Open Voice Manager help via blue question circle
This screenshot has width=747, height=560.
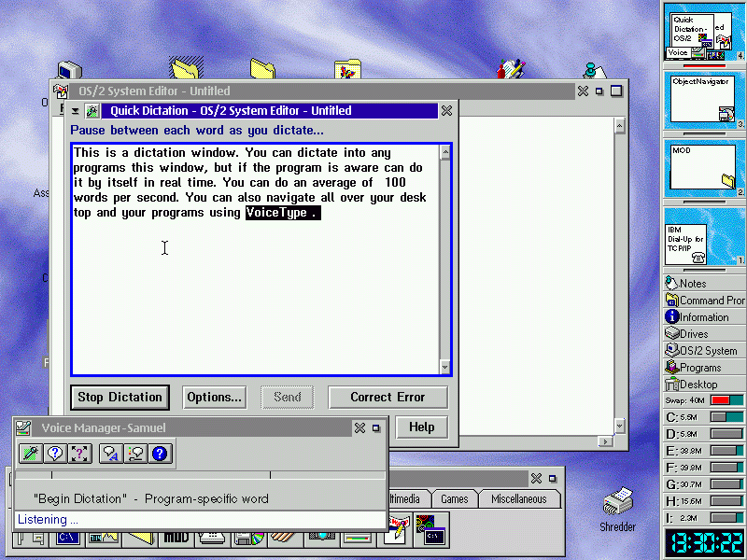pyautogui.click(x=160, y=454)
